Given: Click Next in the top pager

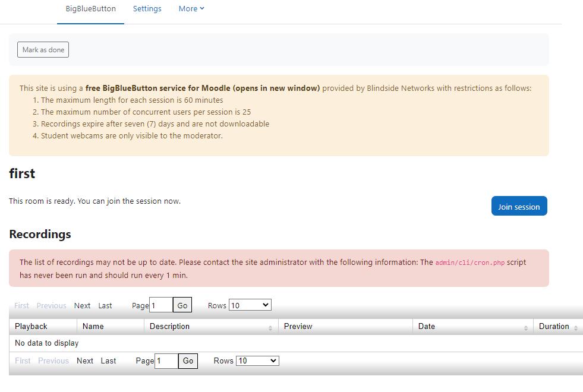Looking at the screenshot, I should click(x=82, y=306).
